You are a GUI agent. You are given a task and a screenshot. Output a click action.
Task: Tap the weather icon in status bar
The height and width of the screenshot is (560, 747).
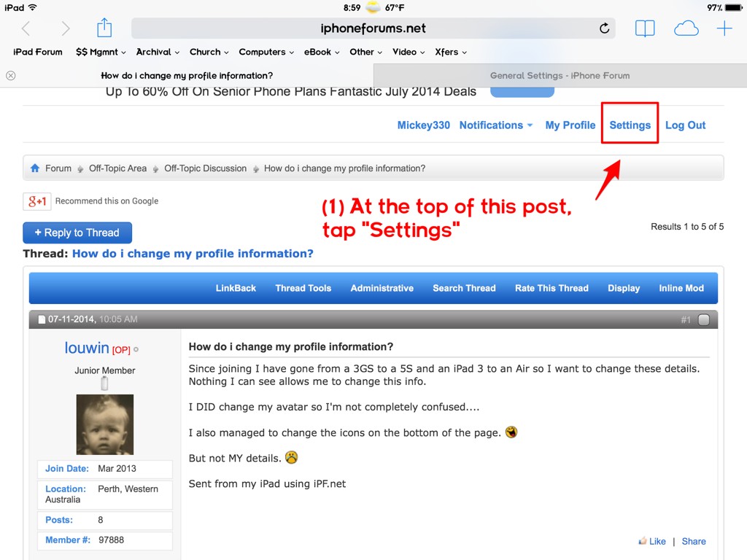(x=373, y=7)
